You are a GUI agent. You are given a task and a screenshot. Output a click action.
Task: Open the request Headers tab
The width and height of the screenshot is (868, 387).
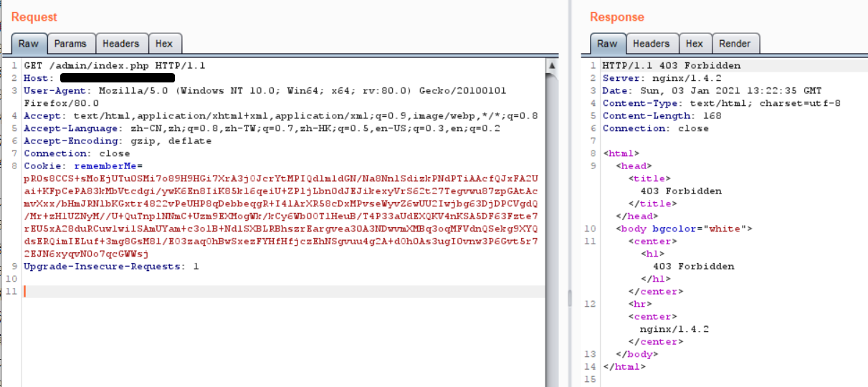pos(120,44)
